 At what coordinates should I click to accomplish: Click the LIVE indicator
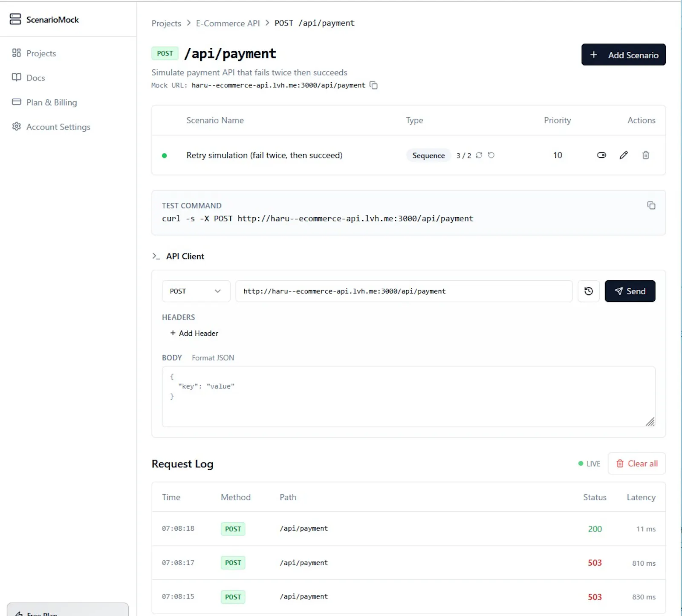pyautogui.click(x=590, y=463)
